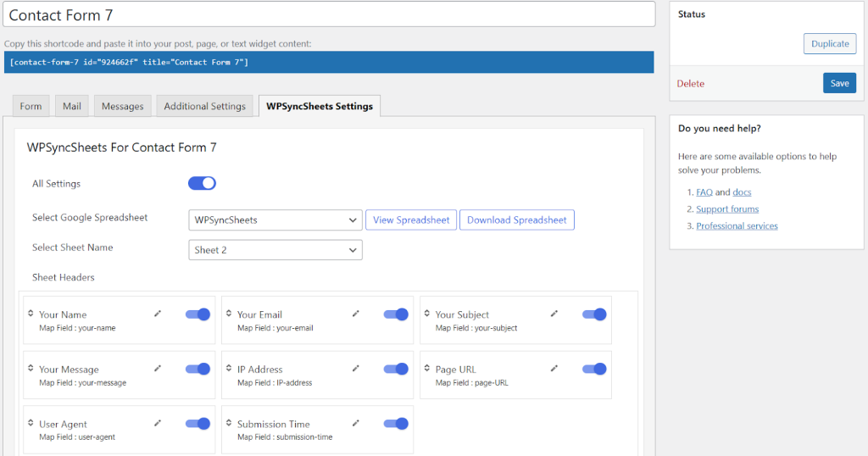Click the reorder handle for User Agent
This screenshot has height=456, width=868.
(x=31, y=423)
